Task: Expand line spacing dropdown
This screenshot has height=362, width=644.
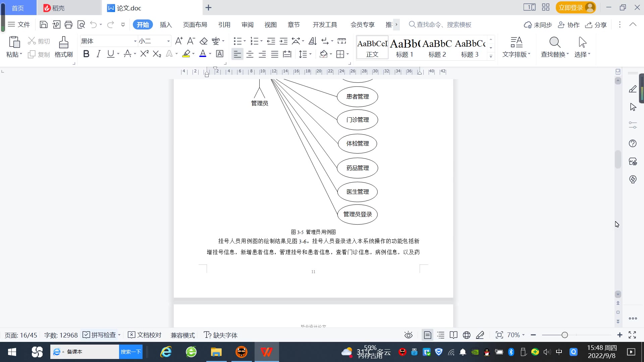Action: click(311, 54)
